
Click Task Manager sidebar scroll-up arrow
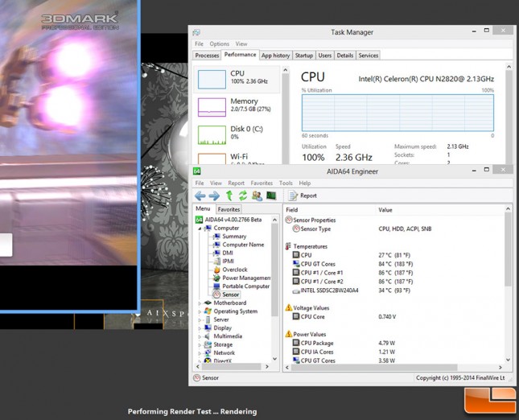point(286,70)
